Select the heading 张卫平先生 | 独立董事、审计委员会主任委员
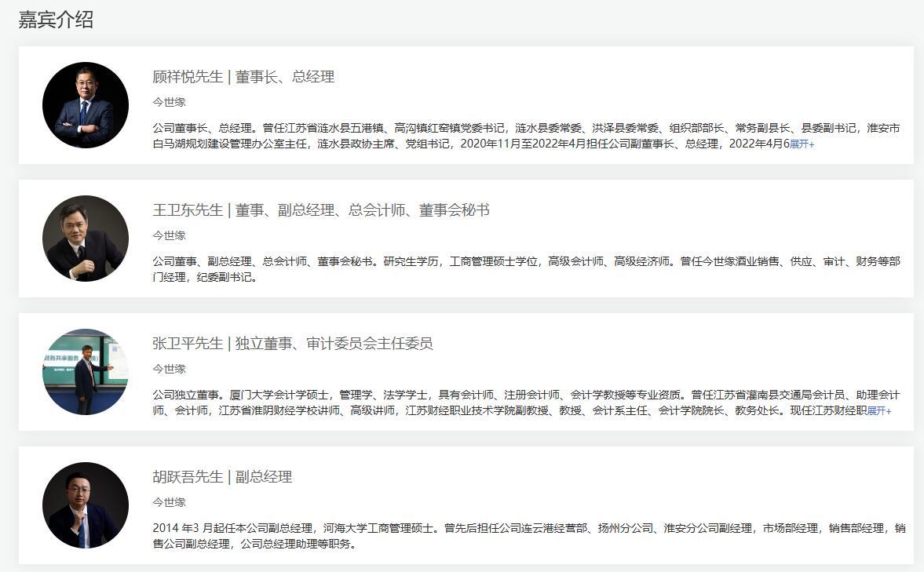This screenshot has height=572, width=924. tap(293, 344)
